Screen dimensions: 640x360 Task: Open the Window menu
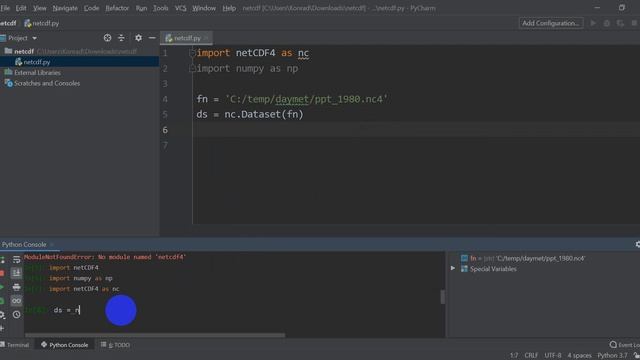204,8
